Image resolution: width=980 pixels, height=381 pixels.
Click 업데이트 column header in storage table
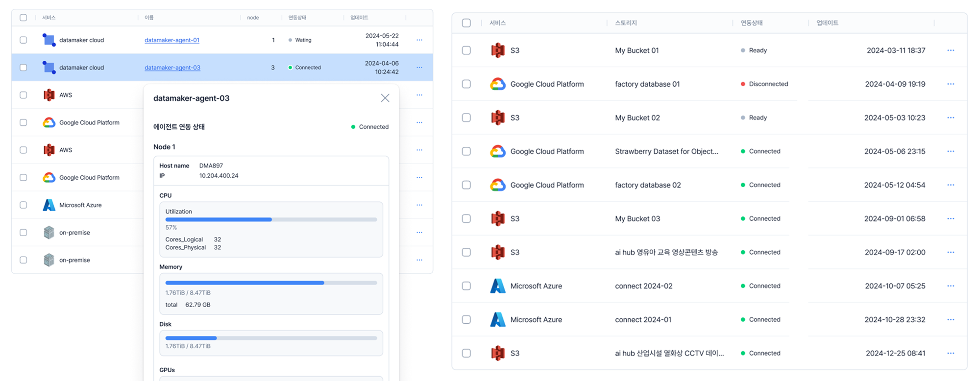click(827, 23)
